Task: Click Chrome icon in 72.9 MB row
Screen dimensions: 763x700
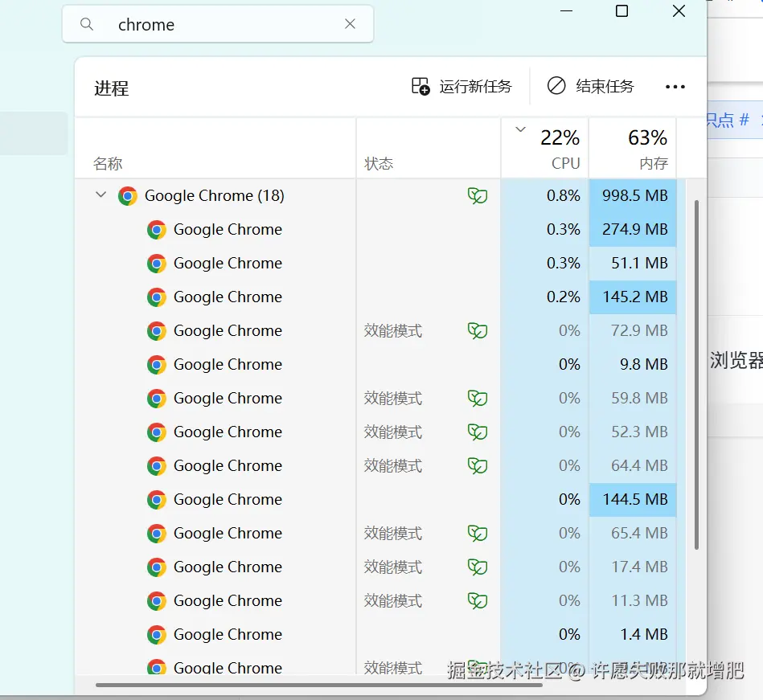Action: 157,331
